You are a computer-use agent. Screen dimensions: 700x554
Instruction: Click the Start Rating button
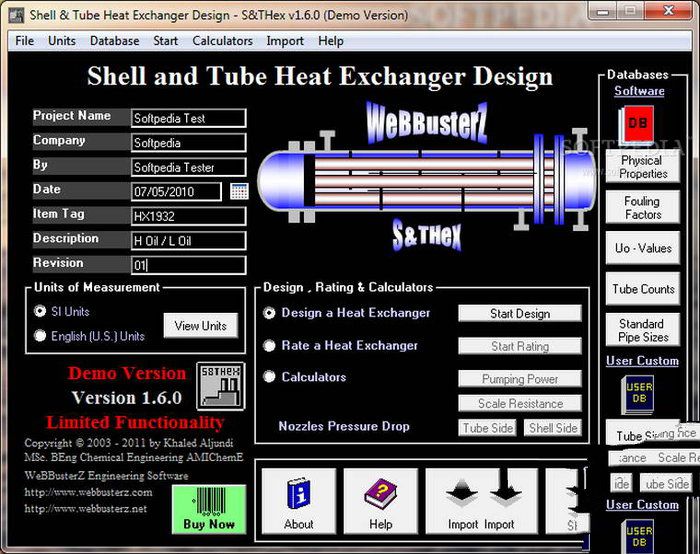(520, 346)
